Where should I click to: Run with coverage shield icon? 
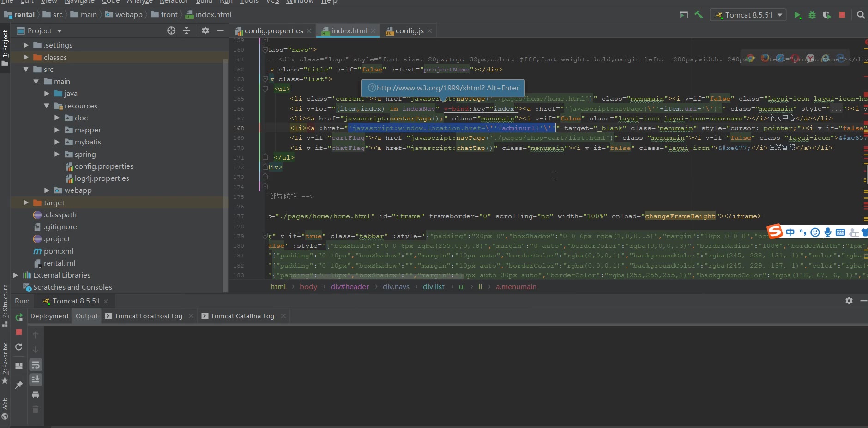pyautogui.click(x=827, y=15)
